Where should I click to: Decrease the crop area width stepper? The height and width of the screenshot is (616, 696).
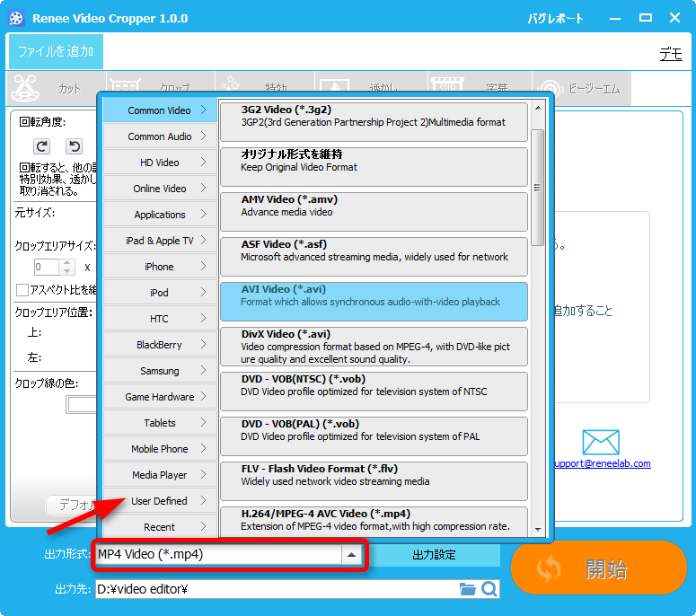66,270
